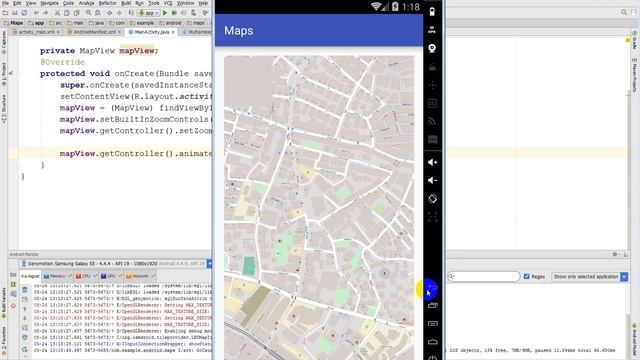Switch to activity_main.xml editor tab
The width and height of the screenshot is (640, 360).
click(36, 32)
